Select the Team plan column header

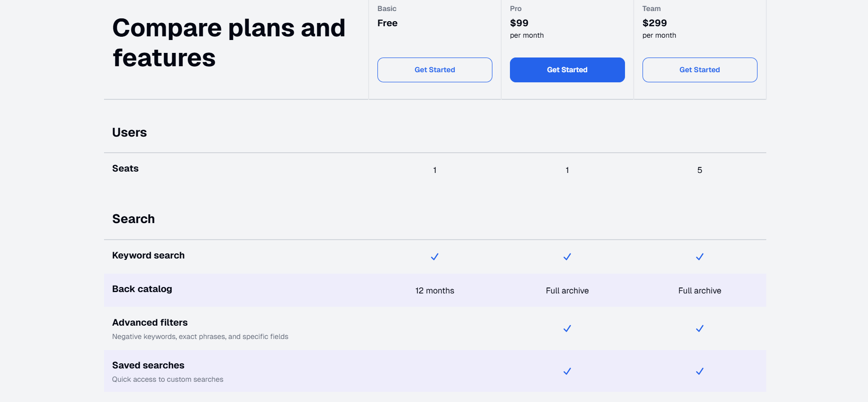click(651, 8)
